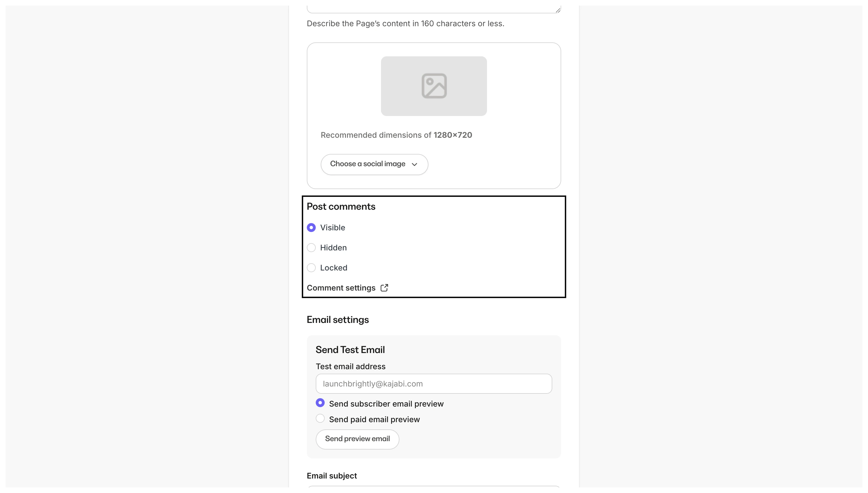Click the Post comments section heading
This screenshot has height=493, width=868.
click(x=341, y=207)
